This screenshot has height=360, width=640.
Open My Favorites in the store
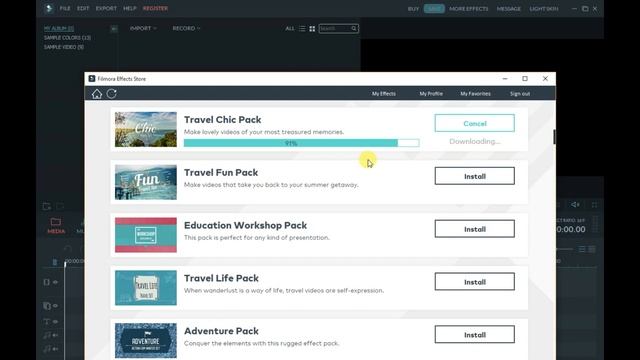476,93
